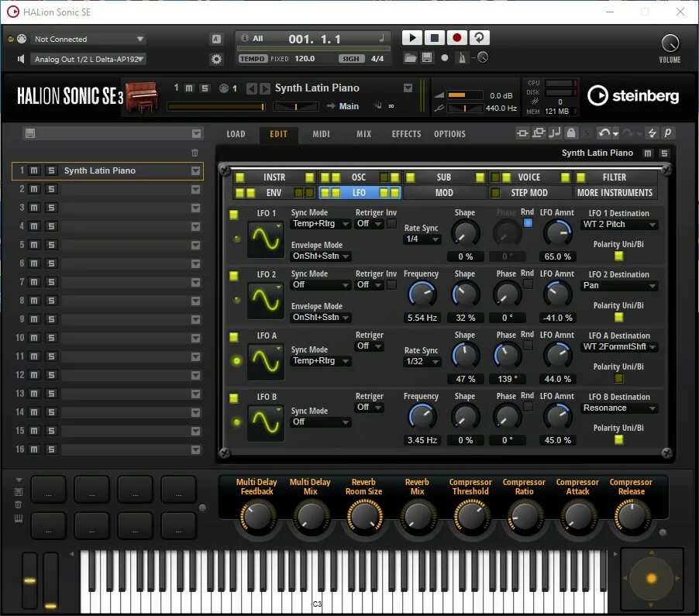Open LFO 1 Destination WT 2 Pitch dropdown
Viewport: 699px width, 616px height.
619,225
